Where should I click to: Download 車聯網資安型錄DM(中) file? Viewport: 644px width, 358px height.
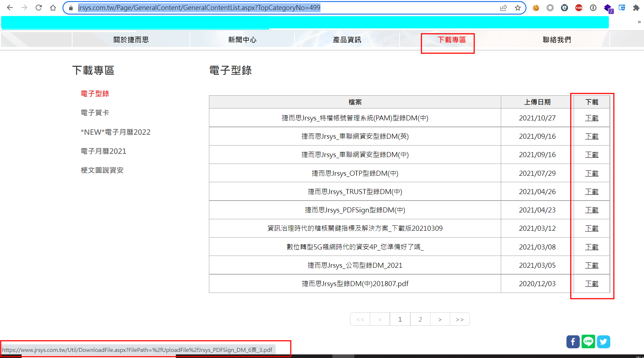tap(592, 155)
